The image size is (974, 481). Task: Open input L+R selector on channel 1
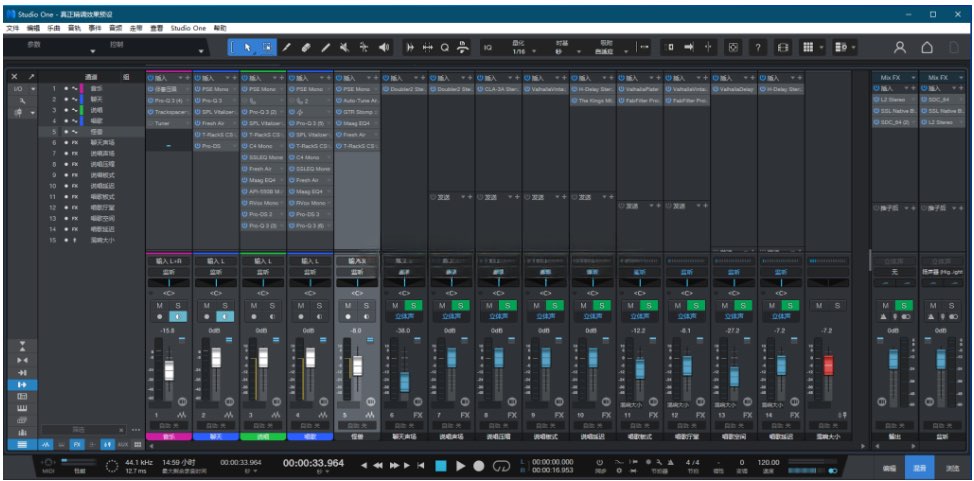pos(168,262)
